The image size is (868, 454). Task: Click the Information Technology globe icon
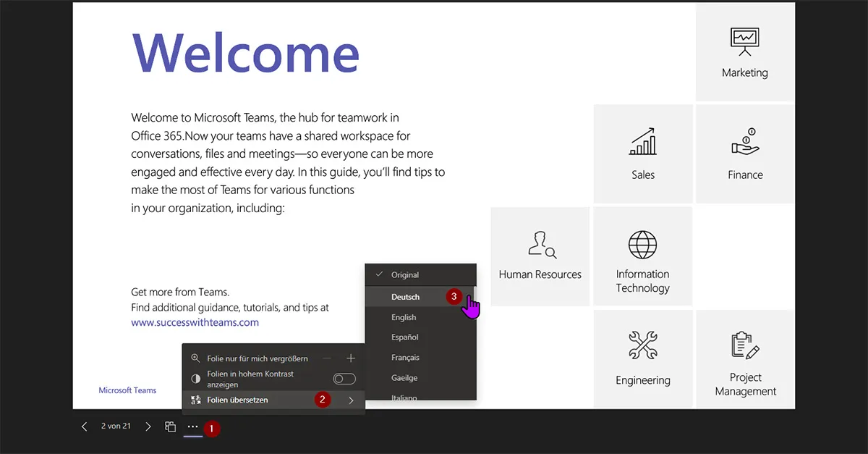[642, 245]
